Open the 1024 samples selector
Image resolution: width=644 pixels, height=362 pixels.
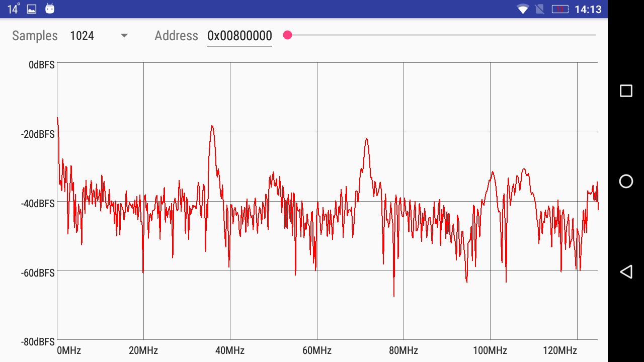coord(83,36)
